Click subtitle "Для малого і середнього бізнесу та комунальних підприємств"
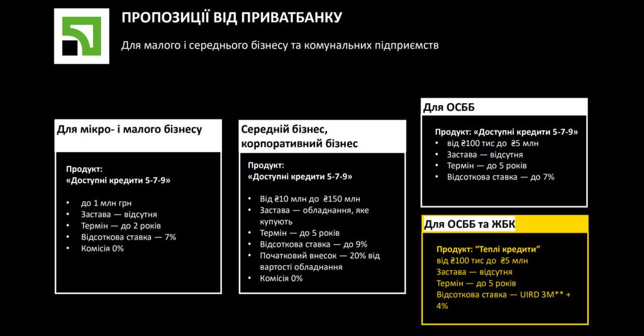This screenshot has width=644, height=336. [280, 45]
